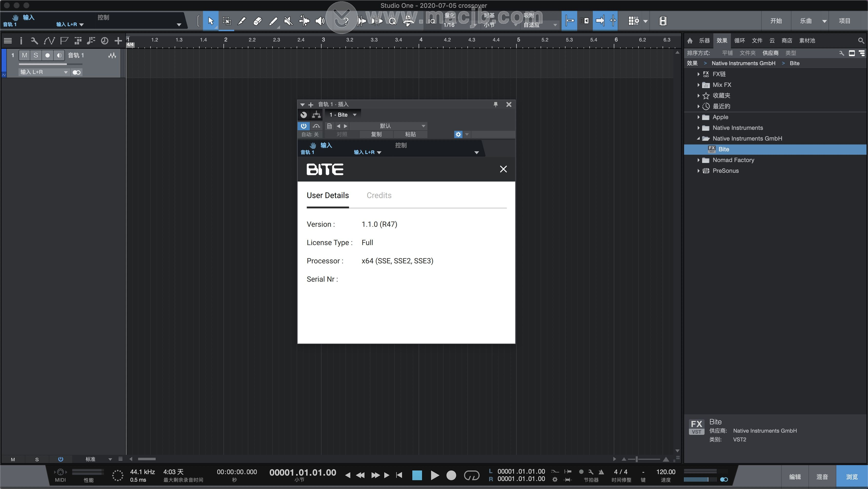Image resolution: width=868 pixels, height=489 pixels.
Task: Click the play button in transport
Action: pyautogui.click(x=435, y=475)
